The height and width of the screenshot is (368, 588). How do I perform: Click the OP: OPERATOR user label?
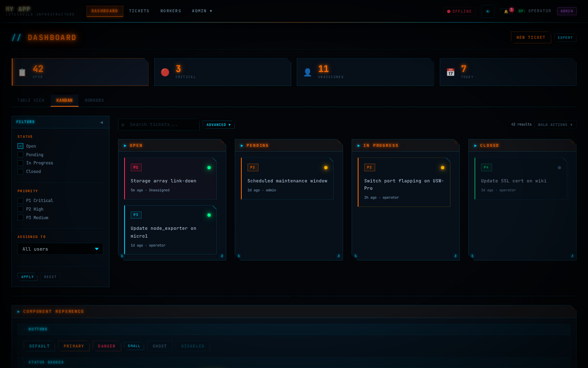535,11
